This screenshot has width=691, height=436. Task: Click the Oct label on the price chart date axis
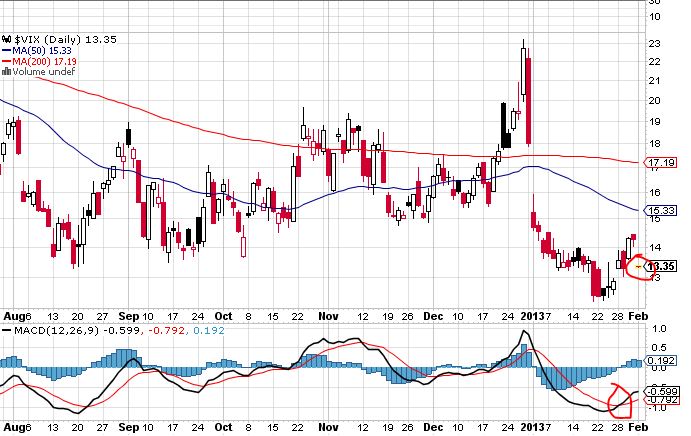[223, 317]
